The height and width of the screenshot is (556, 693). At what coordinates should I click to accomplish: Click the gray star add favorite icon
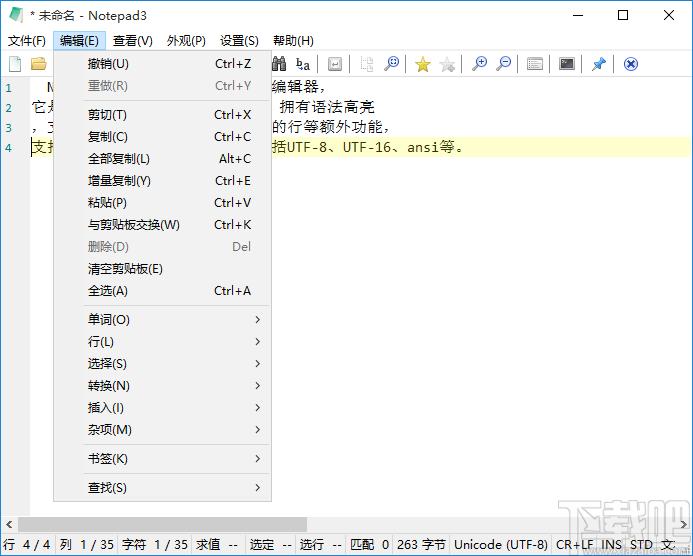(x=447, y=65)
